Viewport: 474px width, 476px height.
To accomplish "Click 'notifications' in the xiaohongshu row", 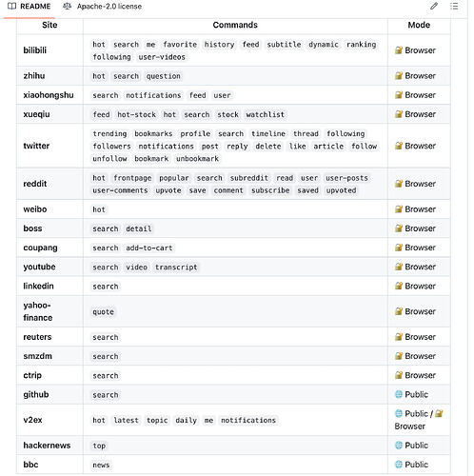I will click(153, 95).
